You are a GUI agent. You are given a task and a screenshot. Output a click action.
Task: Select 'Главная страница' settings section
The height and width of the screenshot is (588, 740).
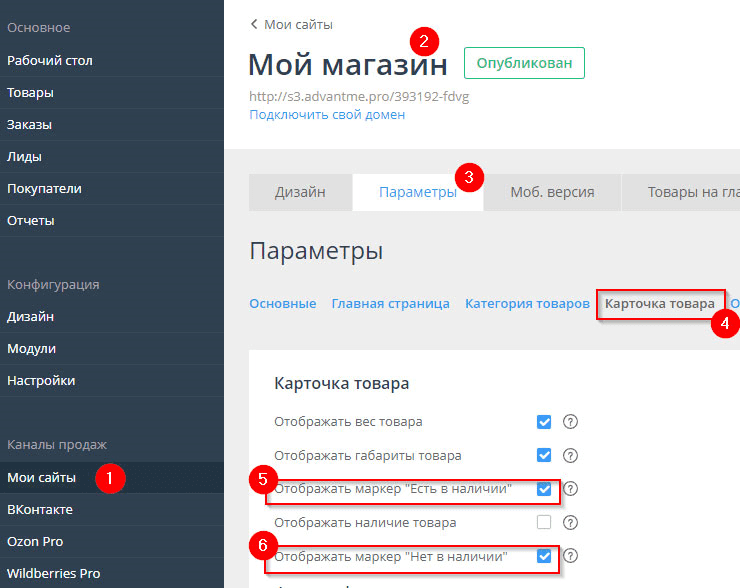point(390,304)
